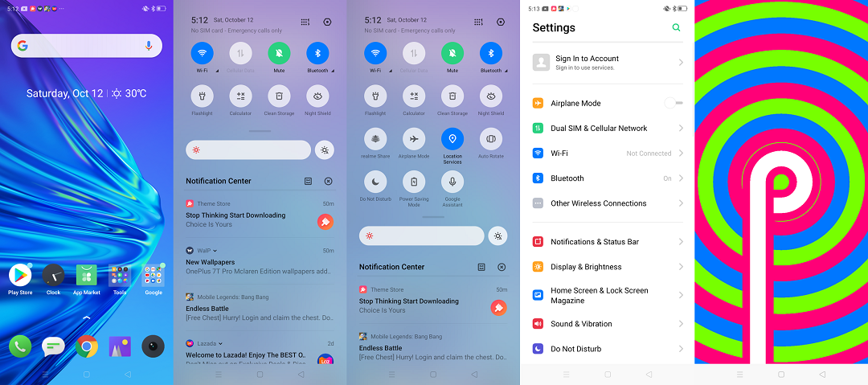Viewport: 868px width, 385px height.
Task: Tap the back navigation button on Settings screen
Action: coord(649,375)
